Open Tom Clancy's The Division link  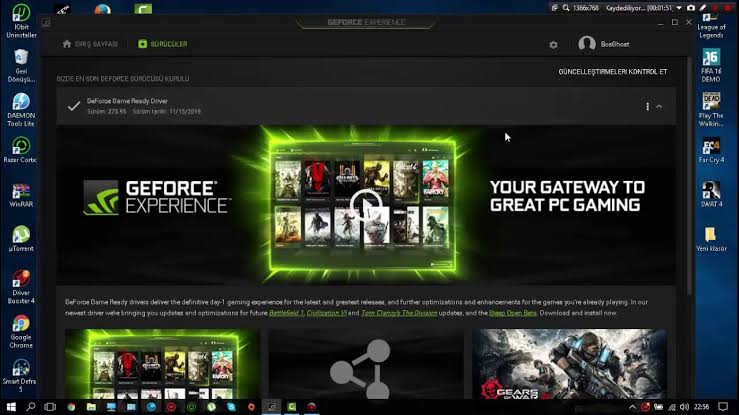(399, 313)
